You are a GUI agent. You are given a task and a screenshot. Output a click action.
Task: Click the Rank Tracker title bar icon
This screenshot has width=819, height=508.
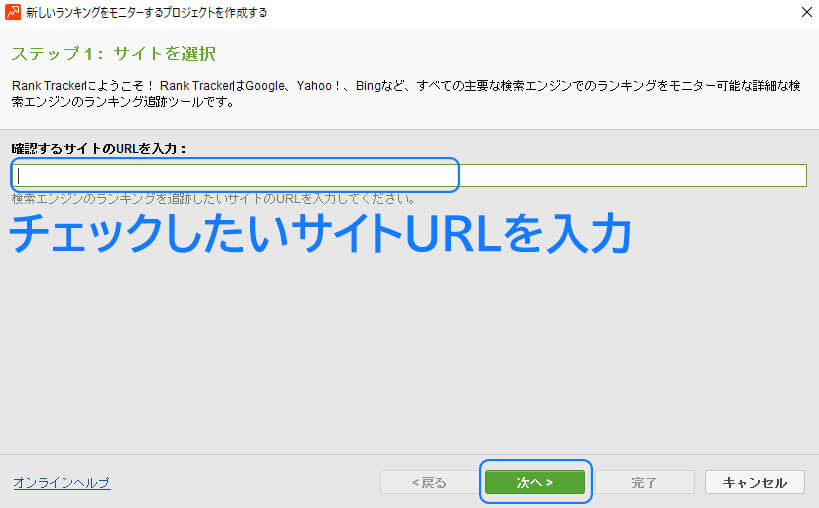[x=13, y=12]
